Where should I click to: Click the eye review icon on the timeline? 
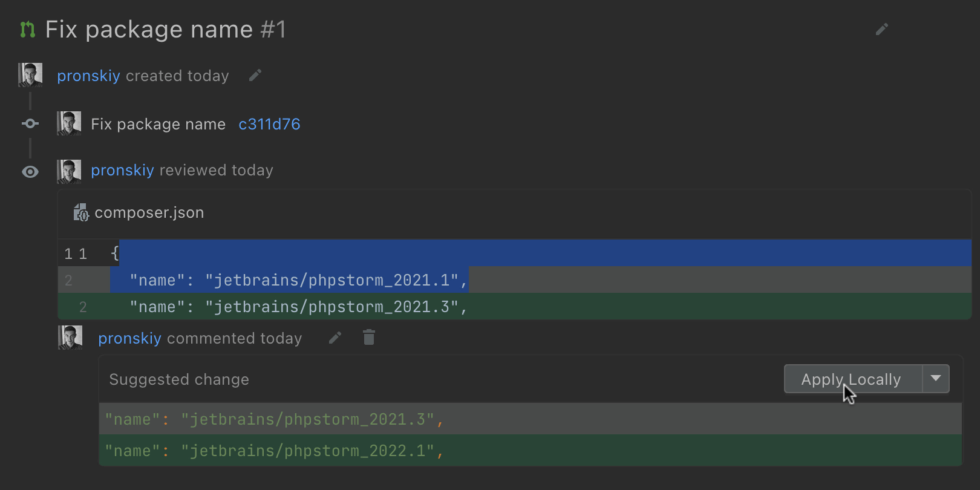tap(30, 172)
